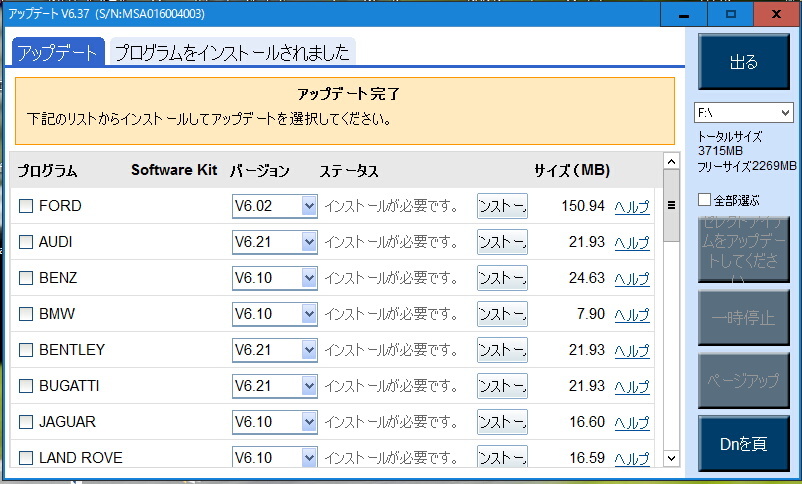Click the 7.90 size value
This screenshot has width=802, height=484.
(590, 314)
